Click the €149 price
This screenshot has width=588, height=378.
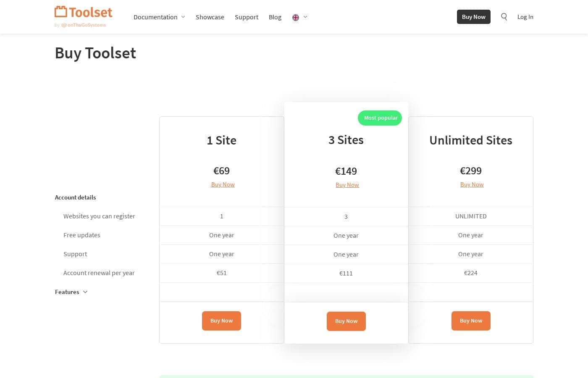346,171
